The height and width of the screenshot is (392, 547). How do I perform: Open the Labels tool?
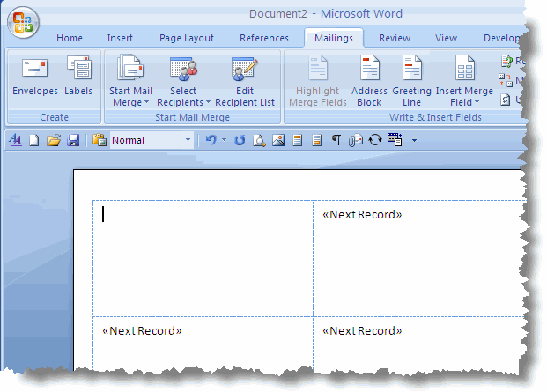(78, 78)
